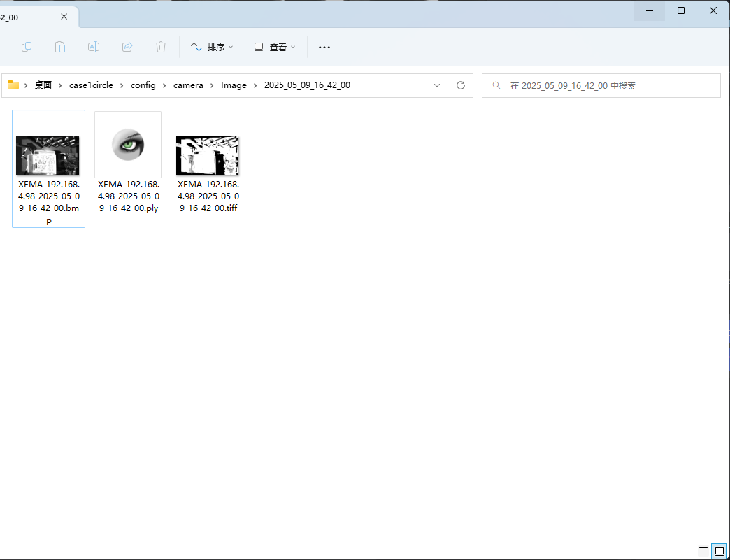
Task: Switch to large thumbnails view
Action: tap(718, 551)
